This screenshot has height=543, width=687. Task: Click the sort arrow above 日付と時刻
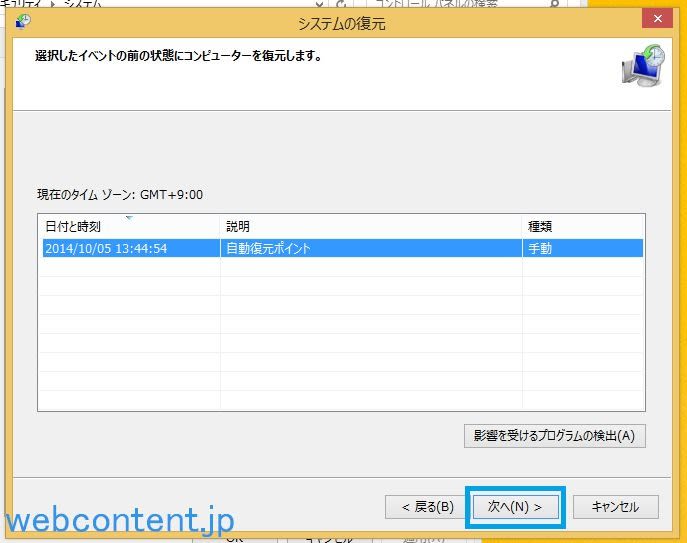(x=129, y=217)
